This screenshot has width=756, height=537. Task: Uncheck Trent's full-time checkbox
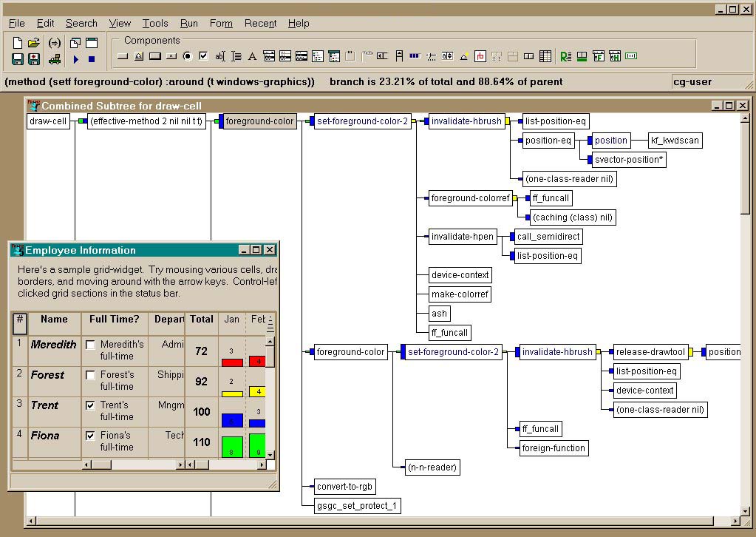[x=90, y=405]
